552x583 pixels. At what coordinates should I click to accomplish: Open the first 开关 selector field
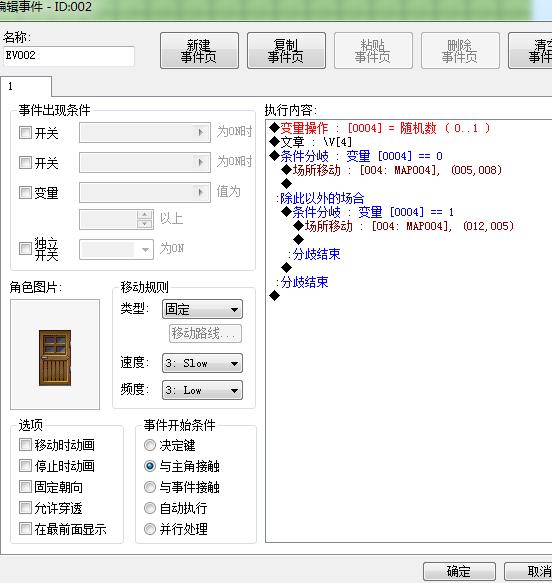[x=145, y=132]
